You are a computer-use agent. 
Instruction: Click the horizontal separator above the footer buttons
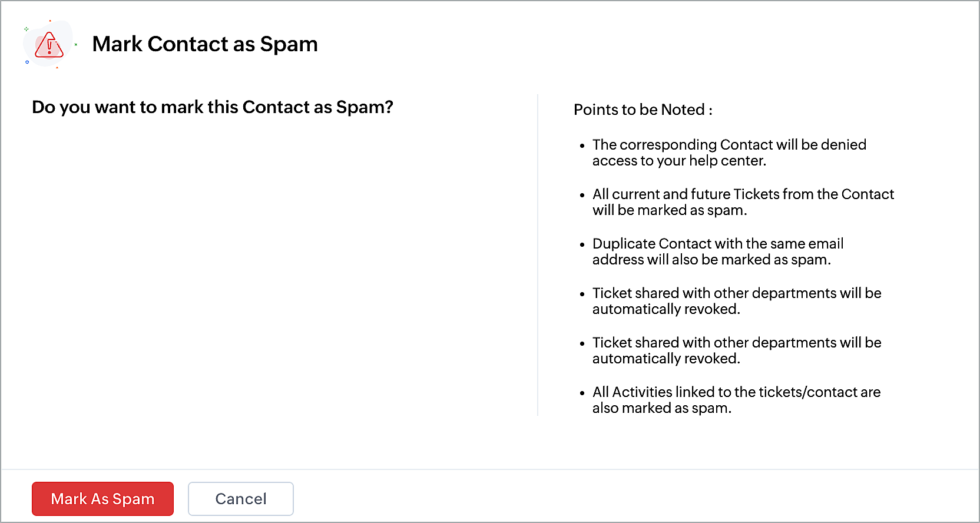tap(490, 469)
